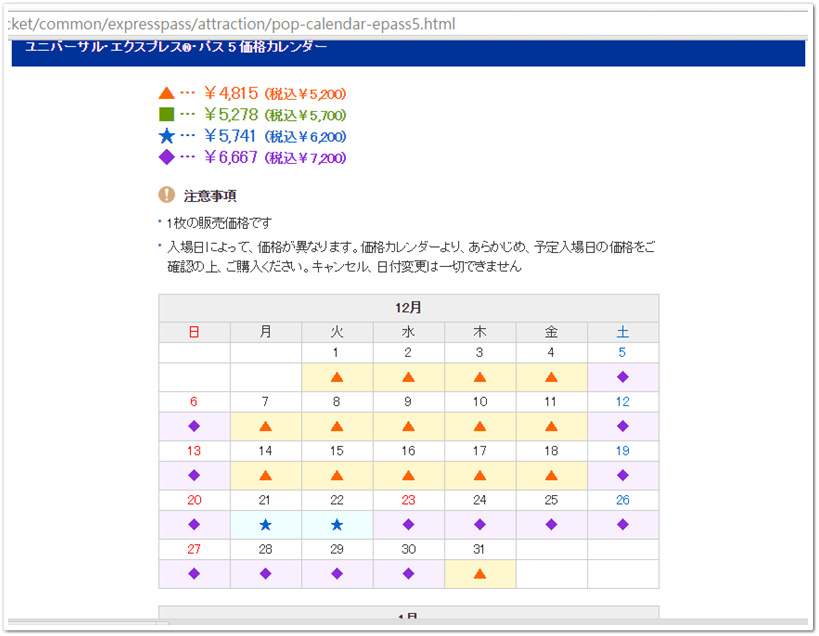Screen dimensions: 819x636
Task: Click the purple diamond under December 20
Action: point(194,524)
